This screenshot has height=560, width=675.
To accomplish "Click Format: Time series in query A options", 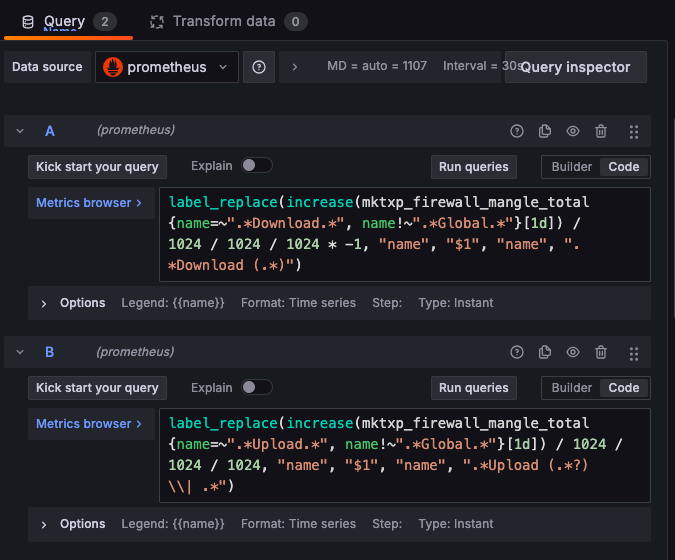I will (x=298, y=303).
